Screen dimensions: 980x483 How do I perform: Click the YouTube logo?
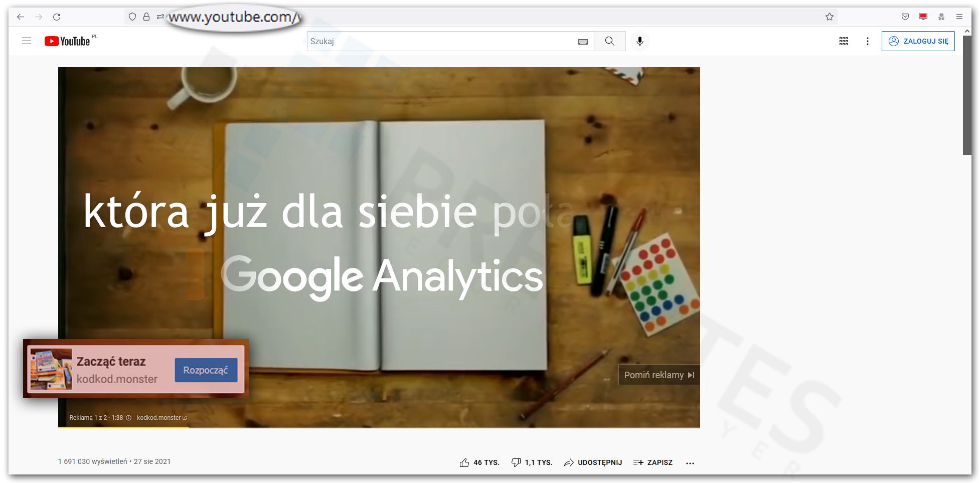[68, 41]
